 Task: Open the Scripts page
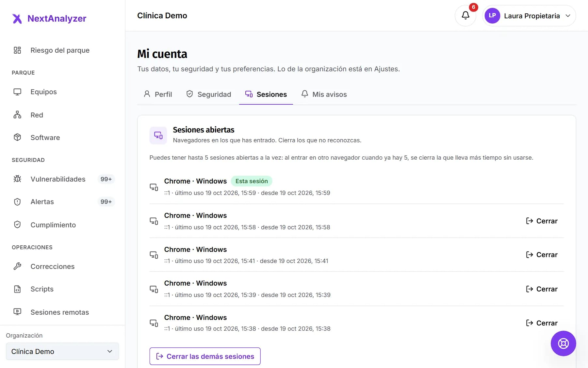click(62, 289)
